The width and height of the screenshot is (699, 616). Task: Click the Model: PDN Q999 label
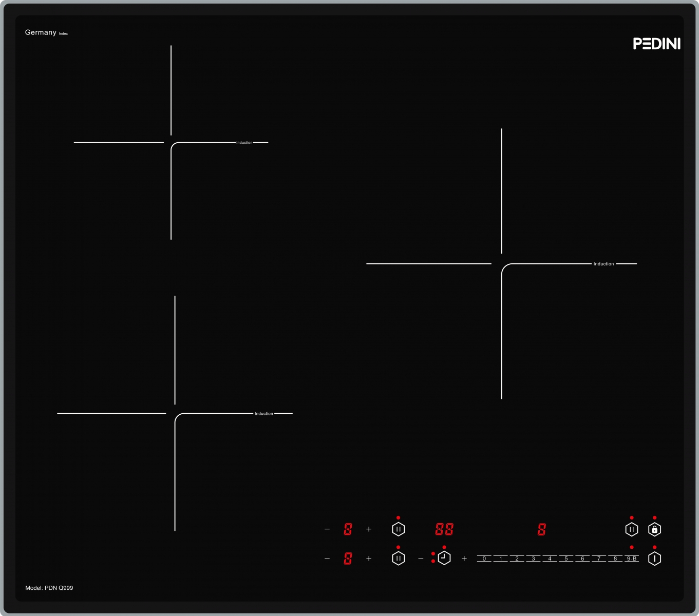point(49,588)
